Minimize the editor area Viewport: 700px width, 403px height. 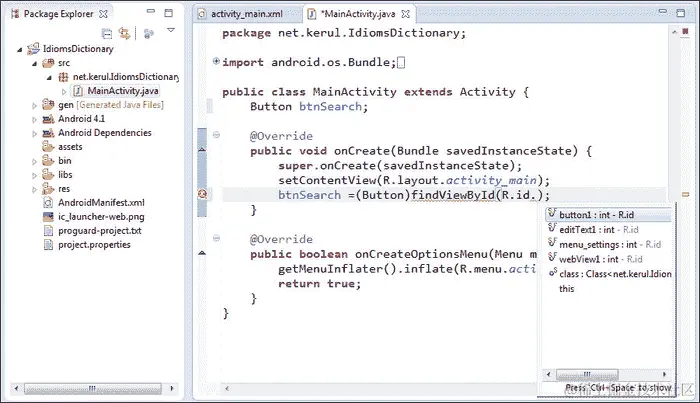[x=663, y=11]
